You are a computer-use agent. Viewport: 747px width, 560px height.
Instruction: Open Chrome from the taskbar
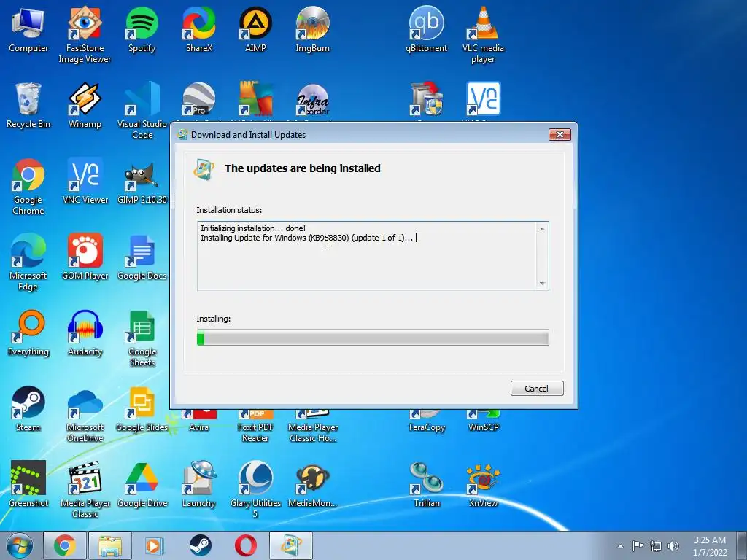65,545
